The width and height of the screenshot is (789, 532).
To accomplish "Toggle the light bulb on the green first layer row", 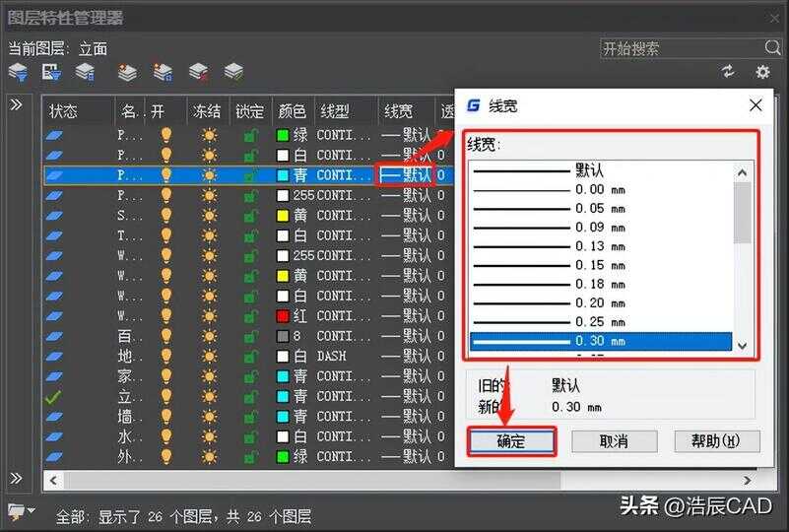I will 165,135.
